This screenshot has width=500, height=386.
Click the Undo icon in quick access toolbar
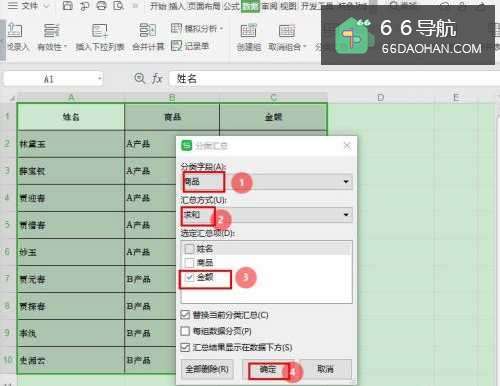pos(85,6)
